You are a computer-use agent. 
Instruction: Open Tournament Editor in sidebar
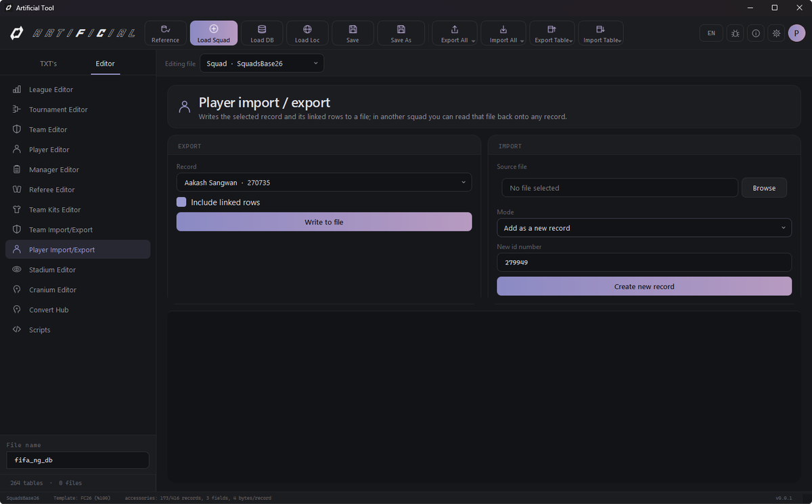coord(78,110)
